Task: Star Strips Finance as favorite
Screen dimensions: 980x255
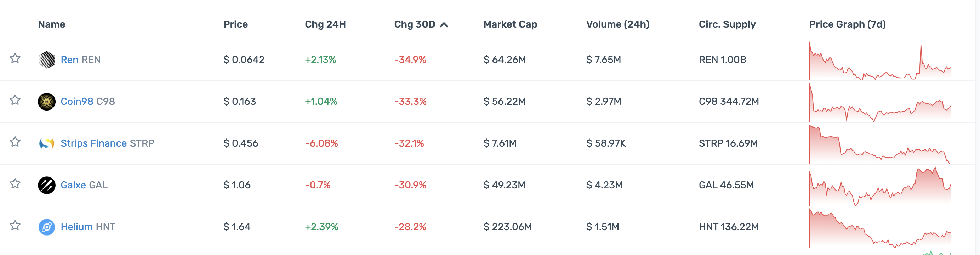Action: tap(15, 142)
